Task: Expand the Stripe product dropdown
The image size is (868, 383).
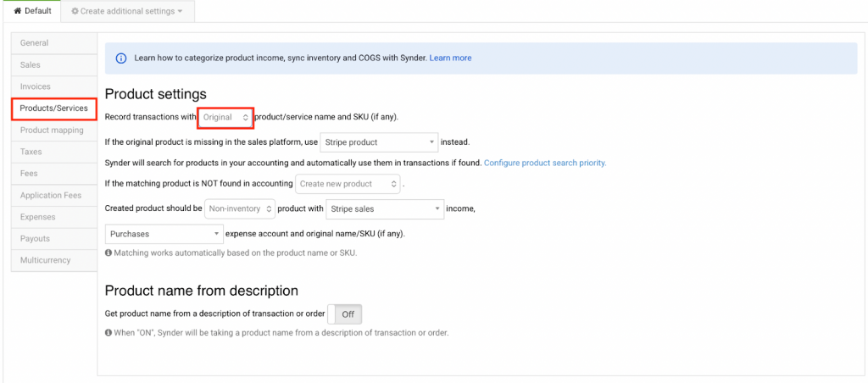Action: 379,142
